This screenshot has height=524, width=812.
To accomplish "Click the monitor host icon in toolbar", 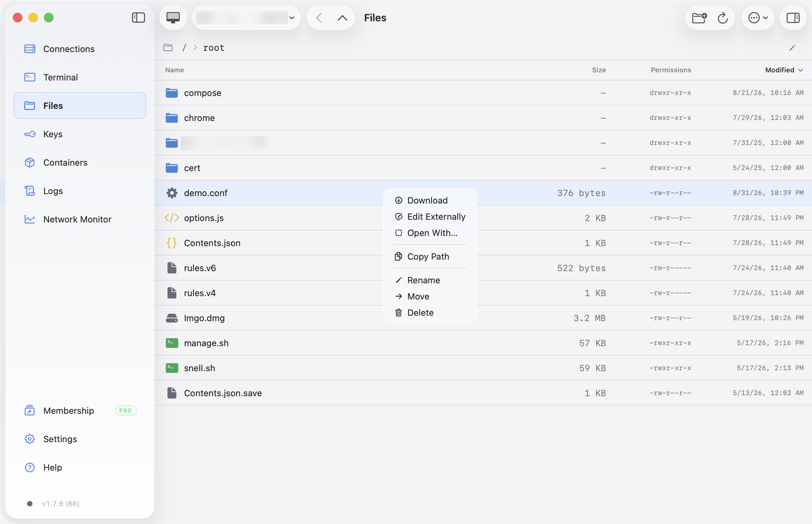I will [173, 18].
